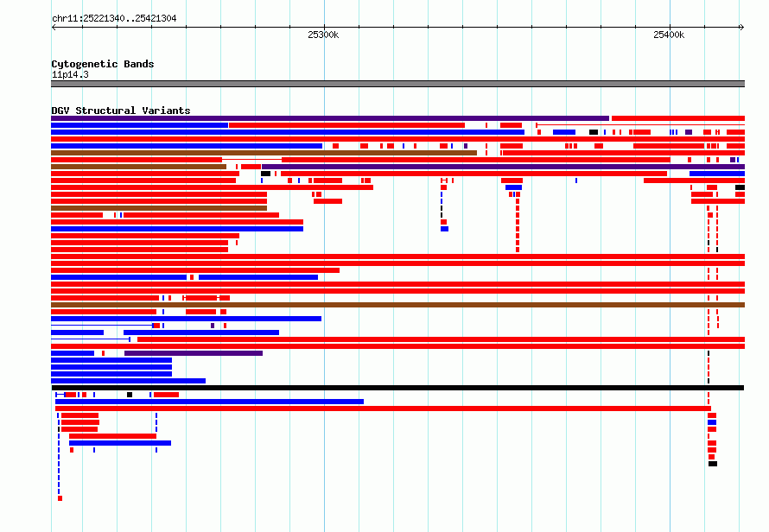Open the Cytogenetic Bands track title
Viewport: 769px width, 532px height.
[x=103, y=64]
